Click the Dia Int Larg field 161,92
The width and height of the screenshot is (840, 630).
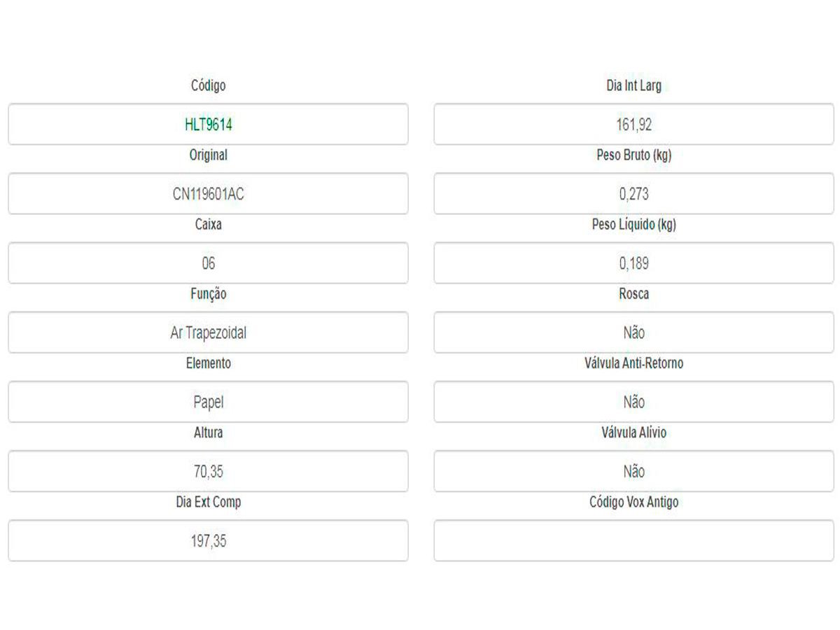[633, 125]
